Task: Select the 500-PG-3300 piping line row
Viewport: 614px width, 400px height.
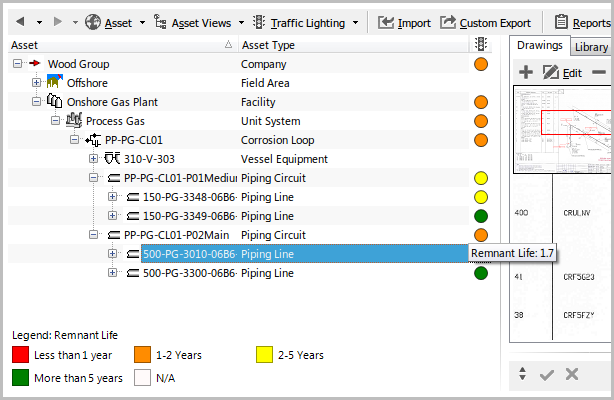Action: click(x=190, y=273)
